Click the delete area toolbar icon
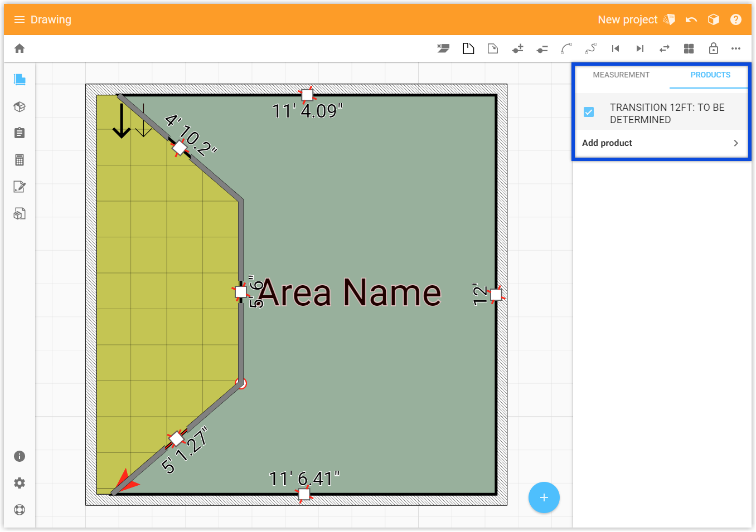The image size is (756, 532). (443, 48)
